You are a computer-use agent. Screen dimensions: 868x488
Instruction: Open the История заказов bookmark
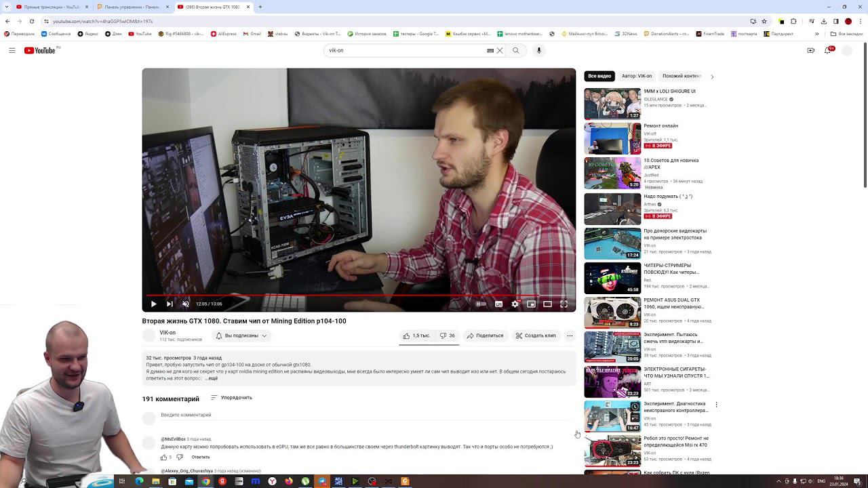coord(367,34)
